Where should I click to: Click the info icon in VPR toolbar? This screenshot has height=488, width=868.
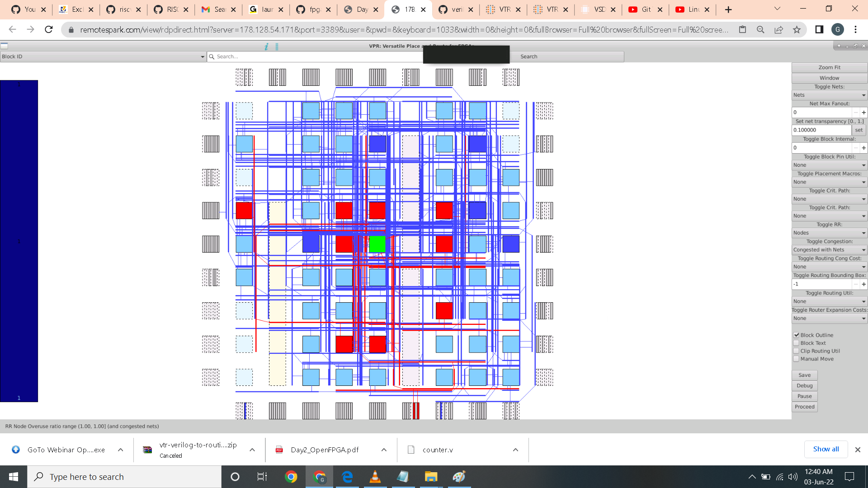[266, 47]
